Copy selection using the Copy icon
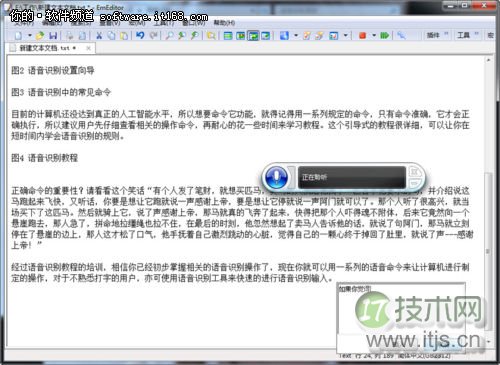 pyautogui.click(x=111, y=35)
